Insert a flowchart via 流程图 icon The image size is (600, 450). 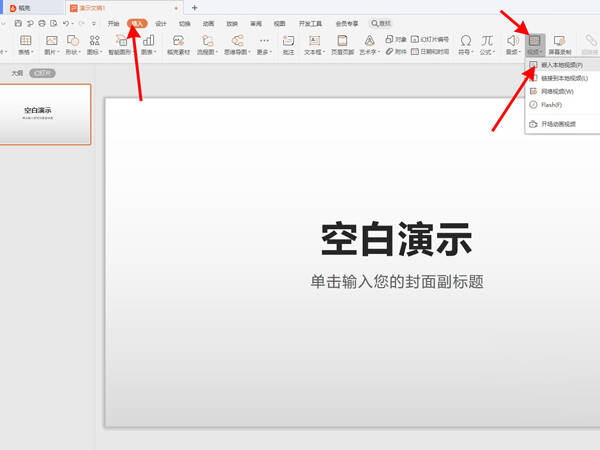point(207,40)
